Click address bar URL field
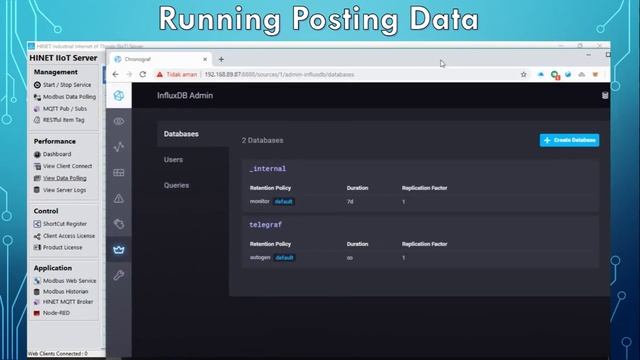Viewport: 640px width, 360px height. 279,74
